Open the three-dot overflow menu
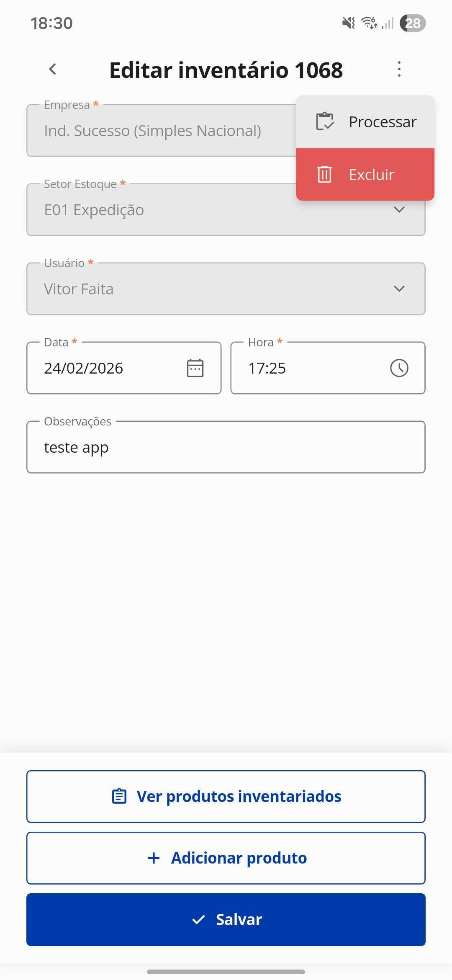 pos(399,69)
